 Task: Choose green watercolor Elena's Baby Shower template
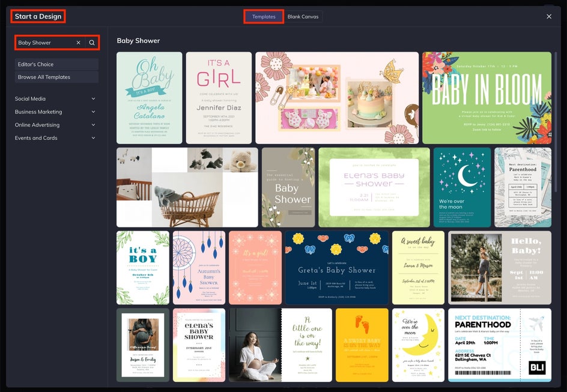tap(374, 187)
